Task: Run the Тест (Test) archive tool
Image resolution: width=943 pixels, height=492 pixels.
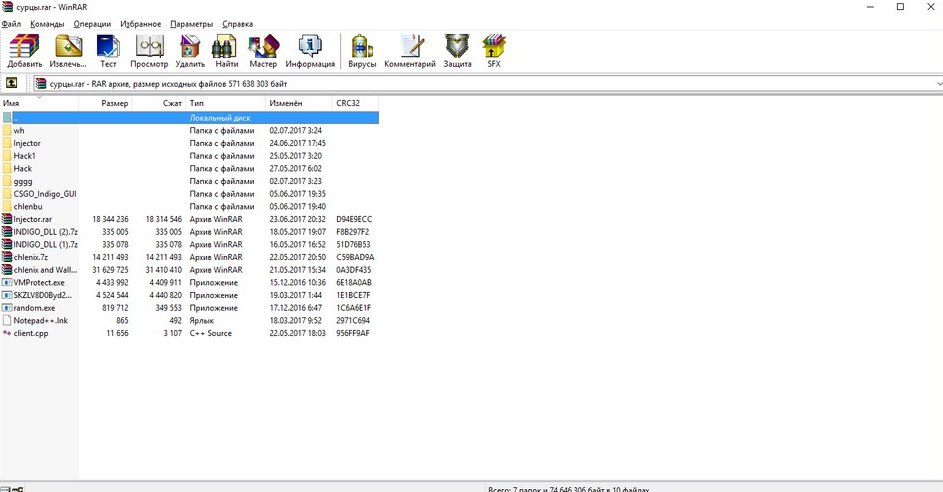Action: click(108, 51)
